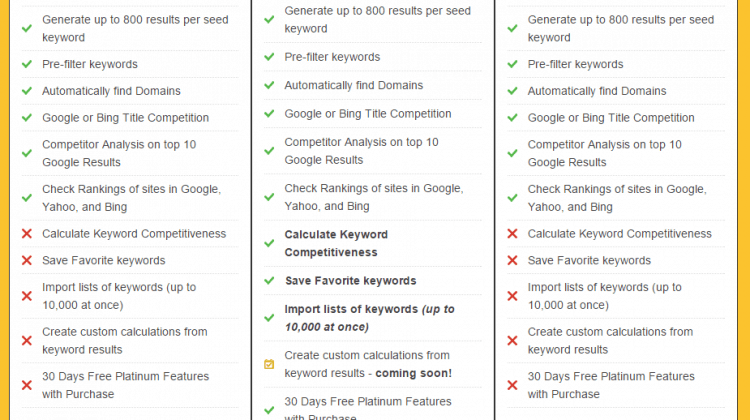Click the red X beside left-column 30 Days Free Platinum

pos(27,385)
